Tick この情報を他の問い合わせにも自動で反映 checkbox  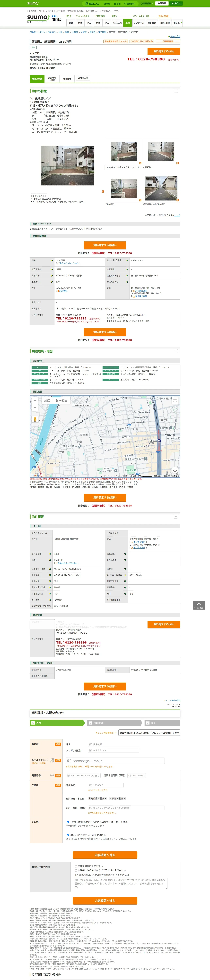click(x=68, y=822)
